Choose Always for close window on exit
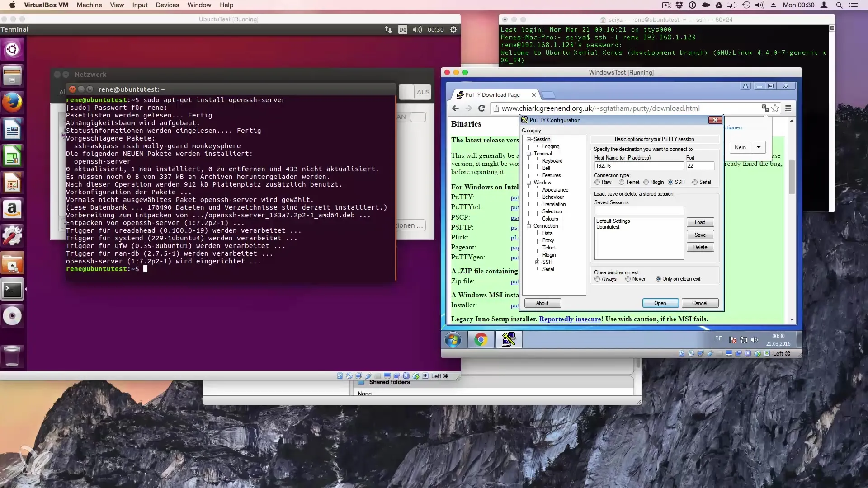This screenshot has width=868, height=488. [x=598, y=279]
